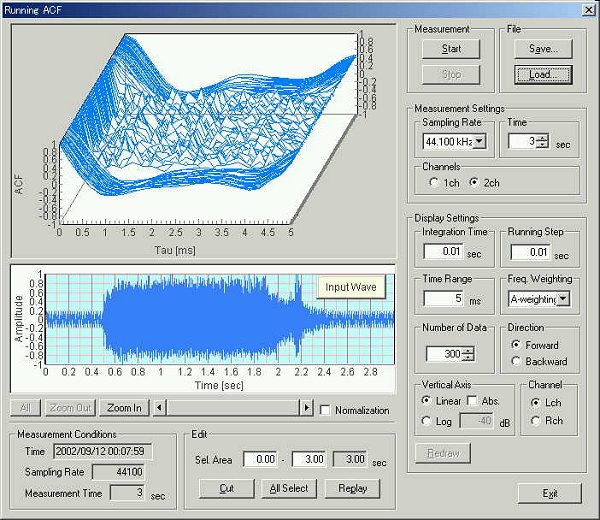Screen dimensions: 600x520
Task: Click the Sel. Area end field
Action: pyautogui.click(x=308, y=459)
